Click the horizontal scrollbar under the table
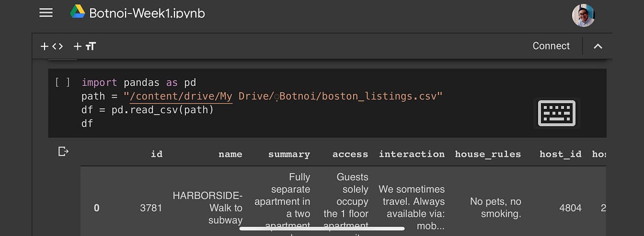 321,228
